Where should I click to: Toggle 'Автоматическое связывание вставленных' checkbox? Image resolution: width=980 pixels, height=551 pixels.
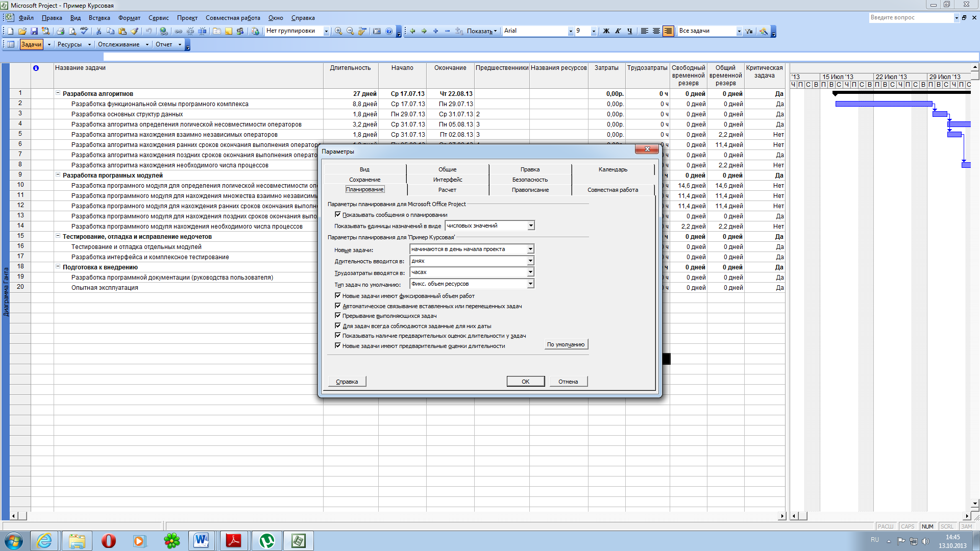(337, 306)
